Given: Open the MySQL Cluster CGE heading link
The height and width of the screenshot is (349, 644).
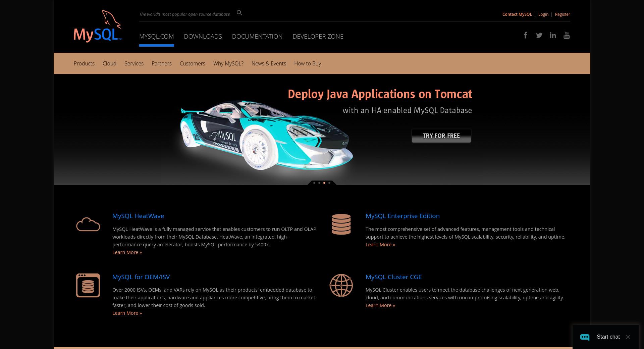Looking at the screenshot, I should click(393, 277).
